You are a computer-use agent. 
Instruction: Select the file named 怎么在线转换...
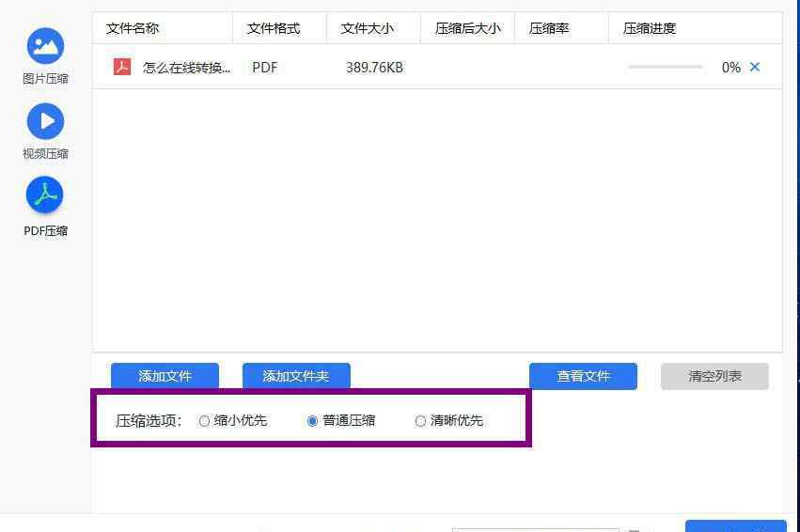point(187,68)
